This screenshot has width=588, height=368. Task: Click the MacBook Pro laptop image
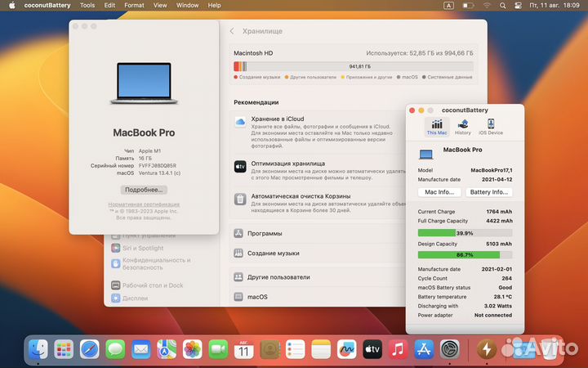[x=144, y=83]
